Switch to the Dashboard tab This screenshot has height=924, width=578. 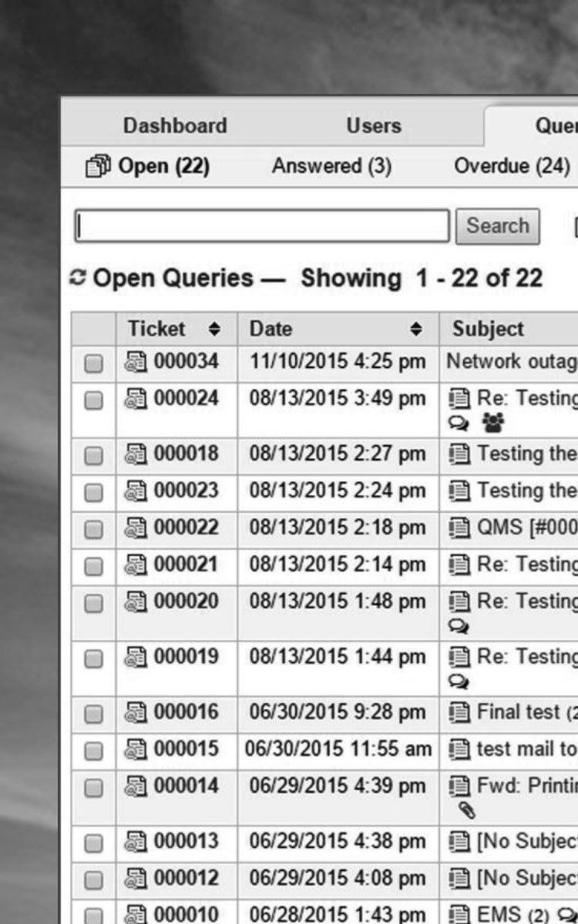(175, 126)
